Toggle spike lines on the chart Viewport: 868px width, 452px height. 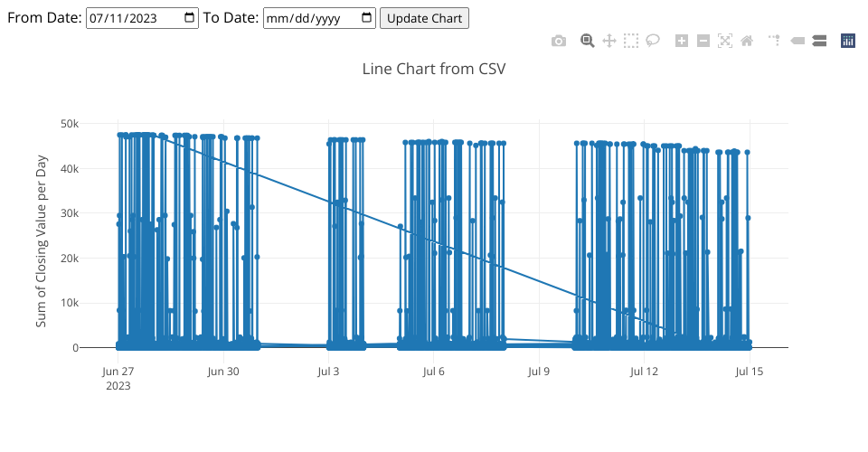[x=775, y=41]
